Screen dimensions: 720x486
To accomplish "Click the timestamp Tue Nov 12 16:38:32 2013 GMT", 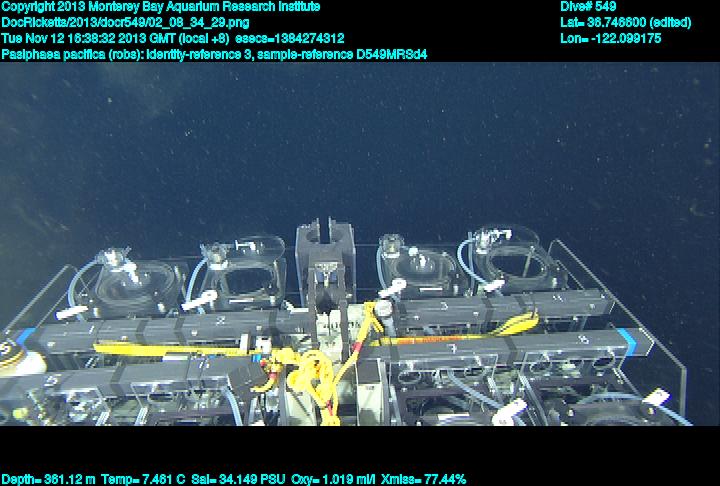I will [x=88, y=38].
